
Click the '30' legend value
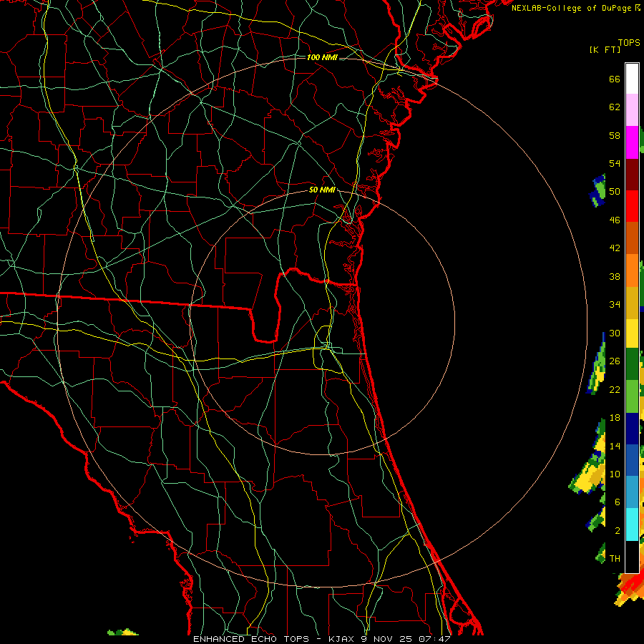click(x=615, y=333)
